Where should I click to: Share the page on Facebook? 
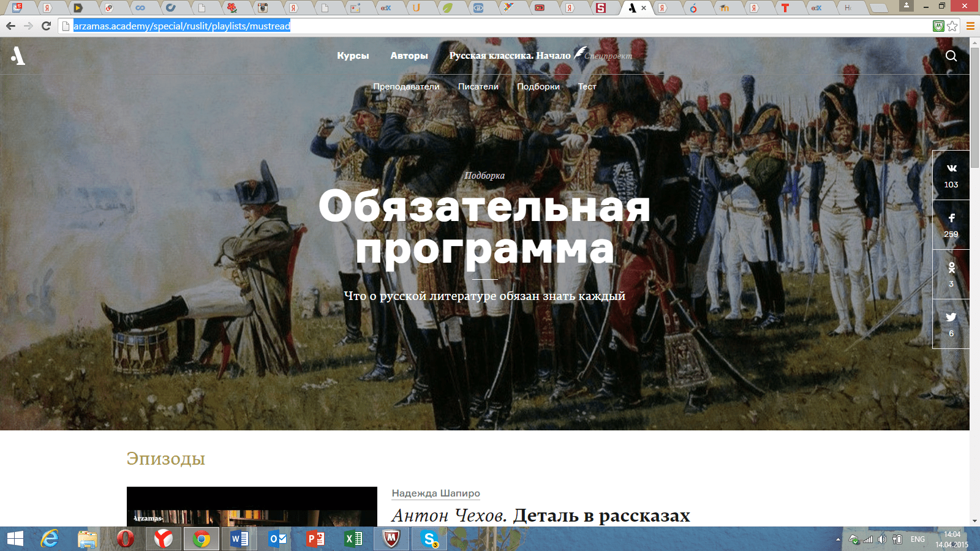pyautogui.click(x=951, y=225)
